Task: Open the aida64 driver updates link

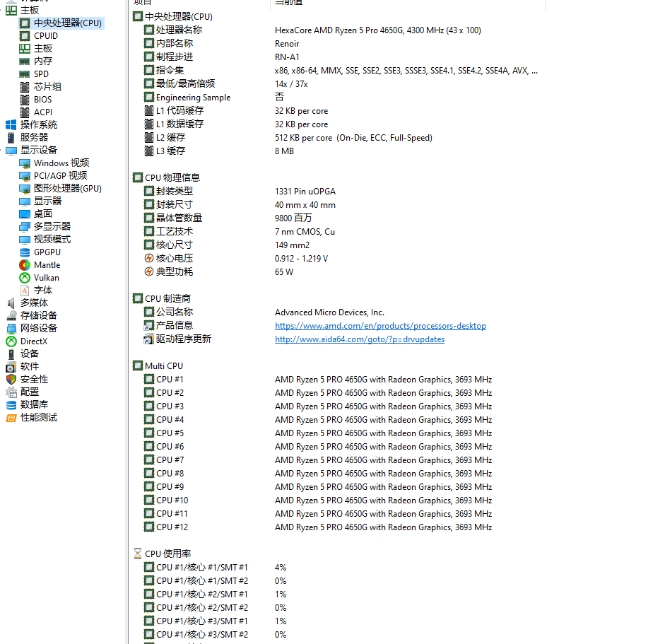Action: pyautogui.click(x=359, y=339)
